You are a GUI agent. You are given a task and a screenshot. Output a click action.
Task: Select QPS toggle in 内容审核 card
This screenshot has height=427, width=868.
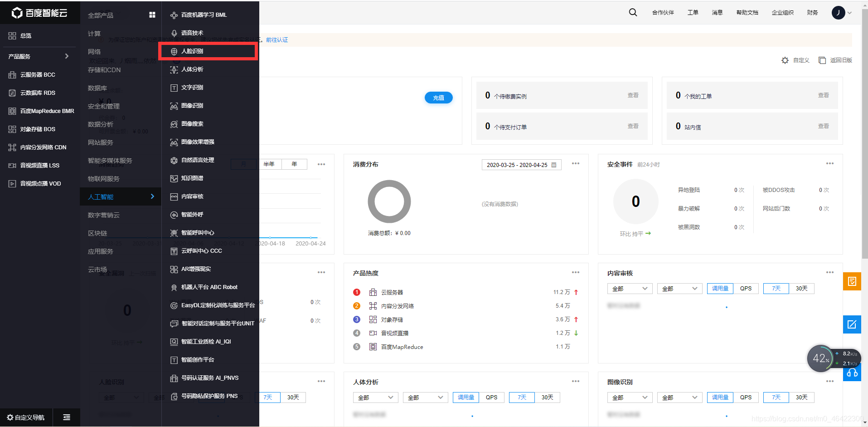click(x=746, y=289)
